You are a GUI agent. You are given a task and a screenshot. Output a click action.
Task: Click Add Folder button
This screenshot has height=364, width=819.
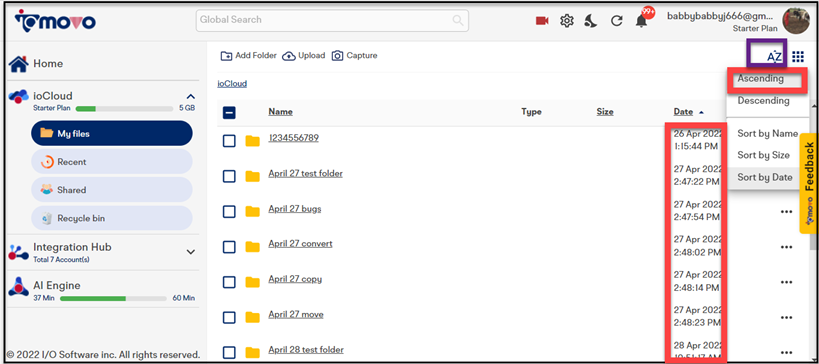point(249,55)
